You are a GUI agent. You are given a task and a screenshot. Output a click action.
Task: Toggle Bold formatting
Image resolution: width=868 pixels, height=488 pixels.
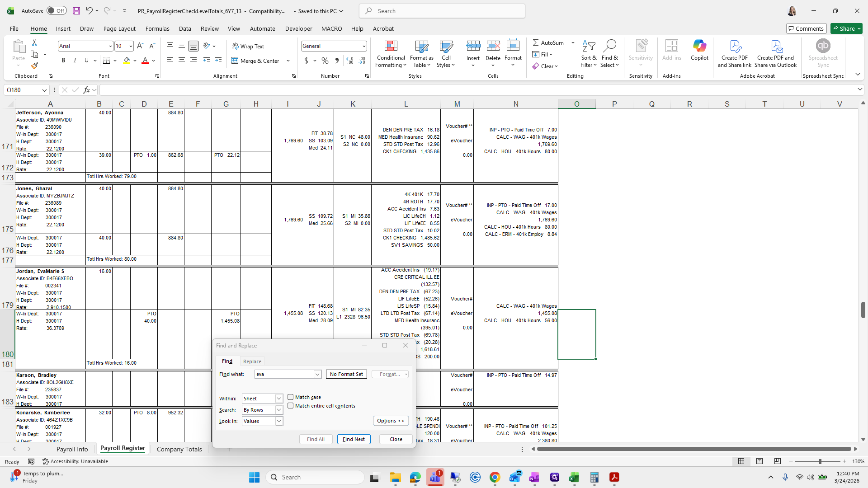[63, 61]
